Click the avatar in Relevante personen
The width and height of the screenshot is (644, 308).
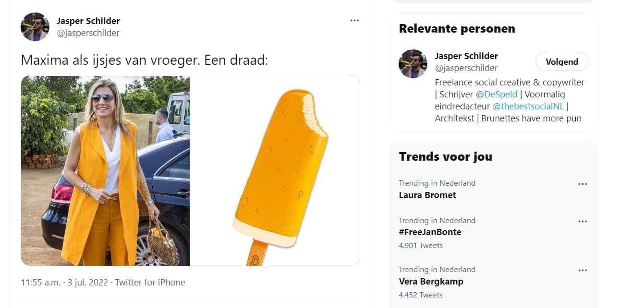click(x=413, y=63)
